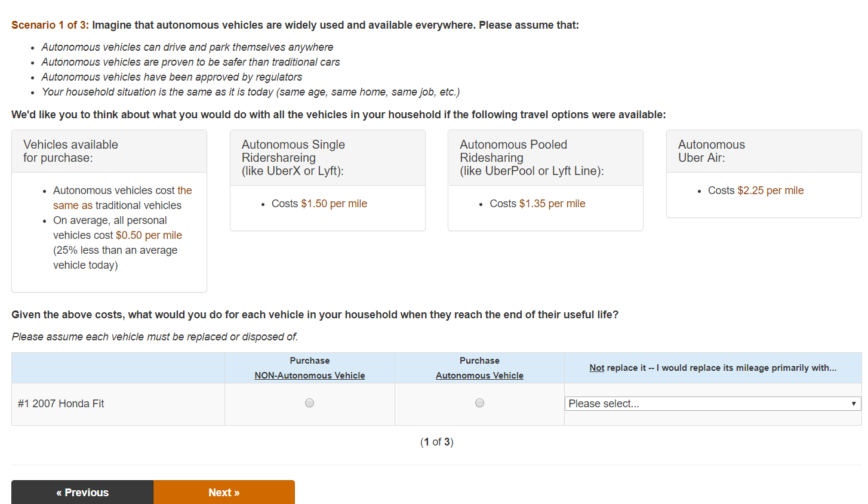This screenshot has width=868, height=504.
Task: Click the Autonomous Uber Air panel heading
Action: (x=711, y=151)
